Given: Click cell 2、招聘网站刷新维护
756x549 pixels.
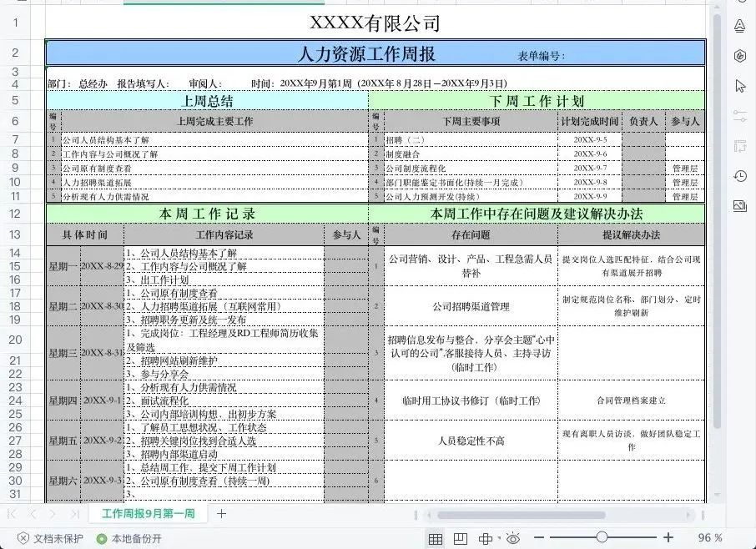Looking at the screenshot, I should coord(224,360).
